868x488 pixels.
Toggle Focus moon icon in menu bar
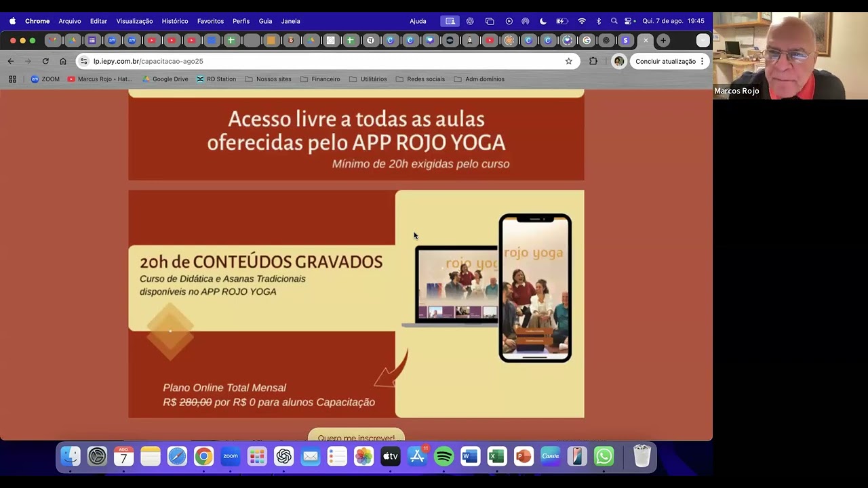542,21
